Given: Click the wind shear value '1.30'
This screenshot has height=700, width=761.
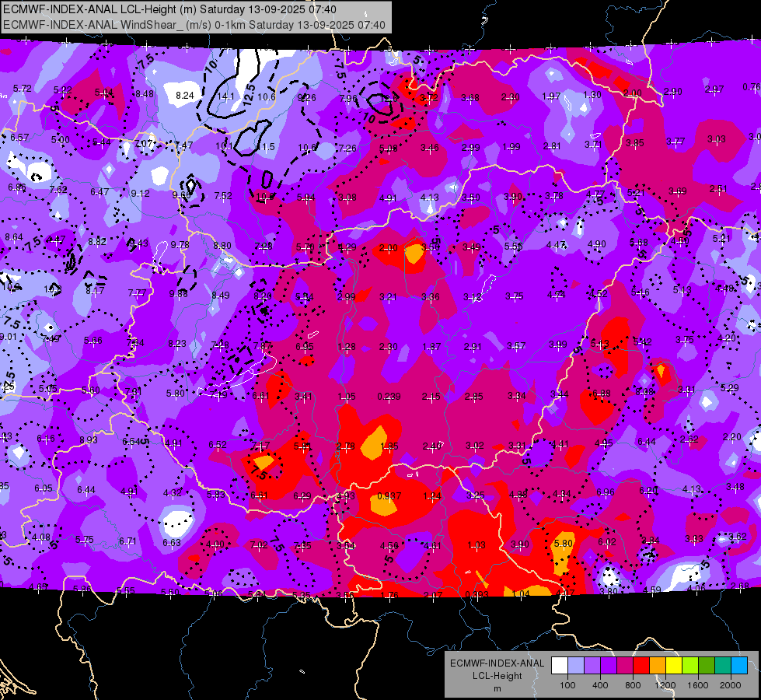Looking at the screenshot, I should pos(592,95).
